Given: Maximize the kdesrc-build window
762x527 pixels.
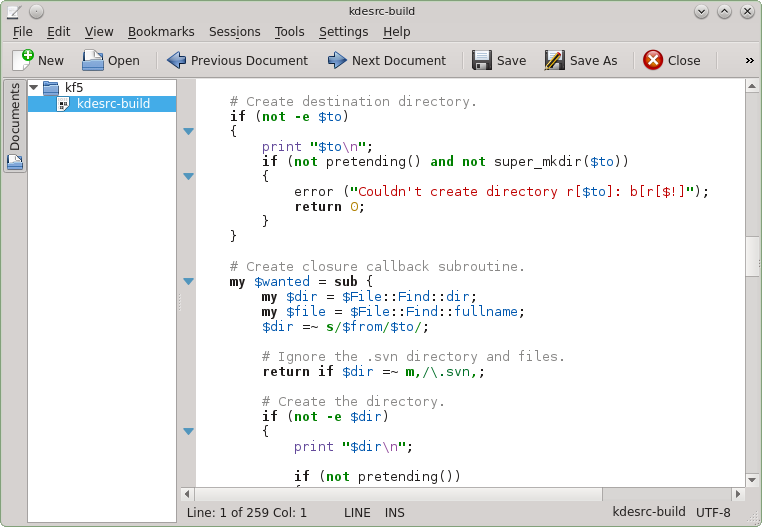Looking at the screenshot, I should coord(724,11).
